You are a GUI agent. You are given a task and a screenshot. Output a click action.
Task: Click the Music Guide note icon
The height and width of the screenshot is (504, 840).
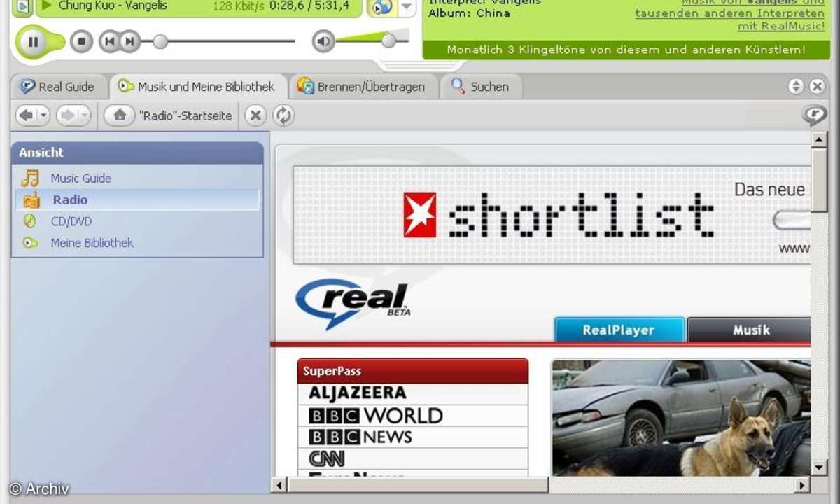pos(30,178)
